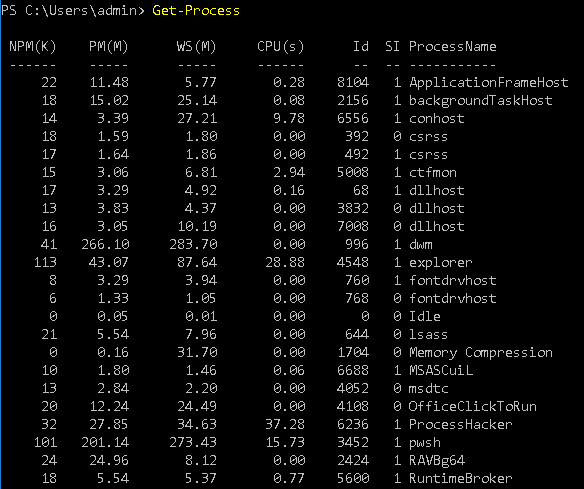This screenshot has width=584, height=489.
Task: Click the ProcessHacker process name
Action: click(460, 424)
